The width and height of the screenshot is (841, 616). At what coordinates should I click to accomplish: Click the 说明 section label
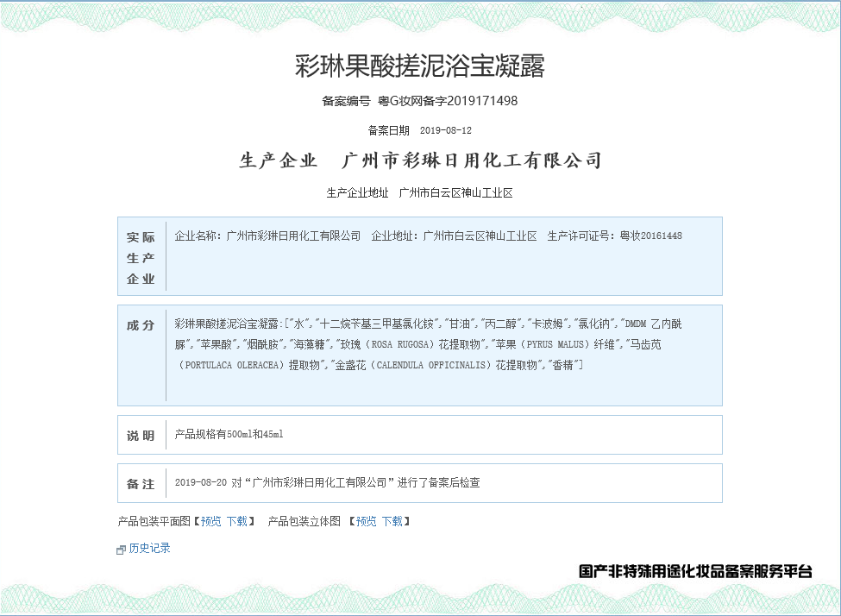point(141,435)
